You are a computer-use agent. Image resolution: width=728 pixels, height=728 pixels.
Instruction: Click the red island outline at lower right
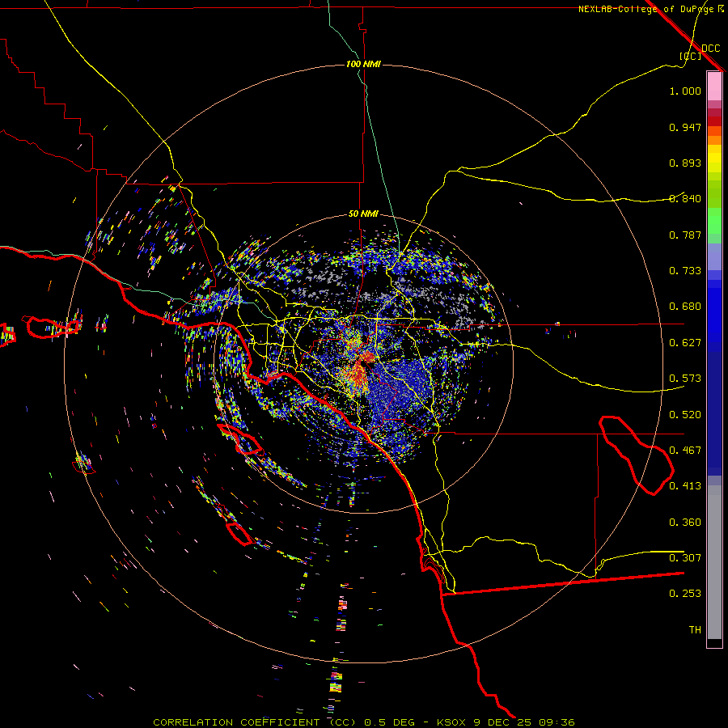(636, 455)
